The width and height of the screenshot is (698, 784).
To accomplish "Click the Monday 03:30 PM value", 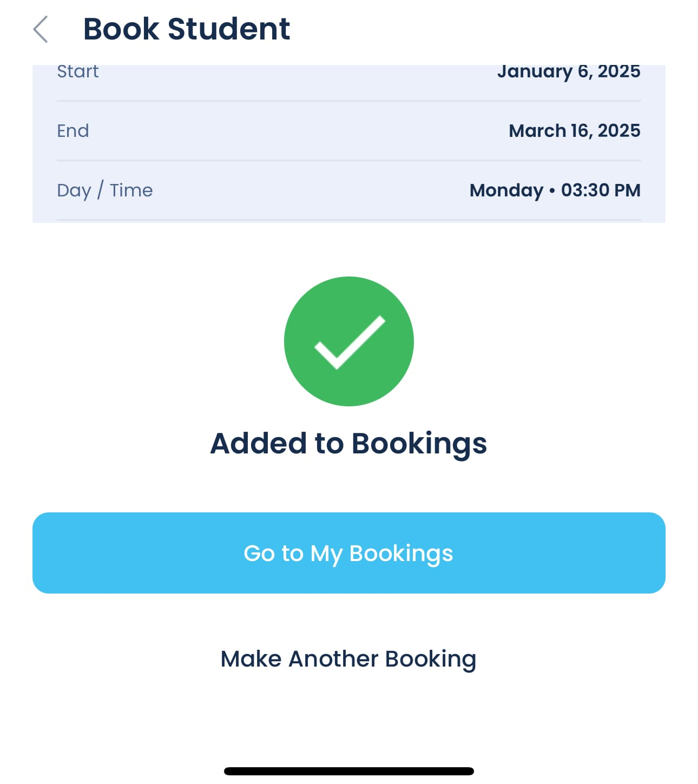I will pyautogui.click(x=555, y=190).
